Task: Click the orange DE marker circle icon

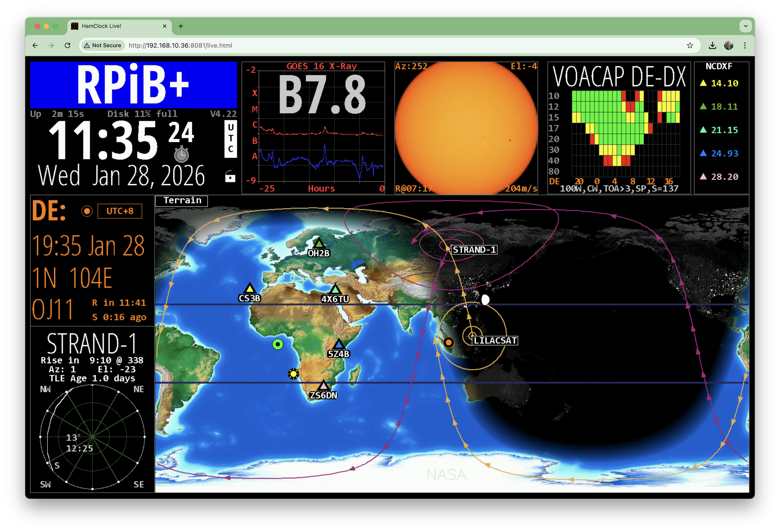Action: pyautogui.click(x=87, y=211)
